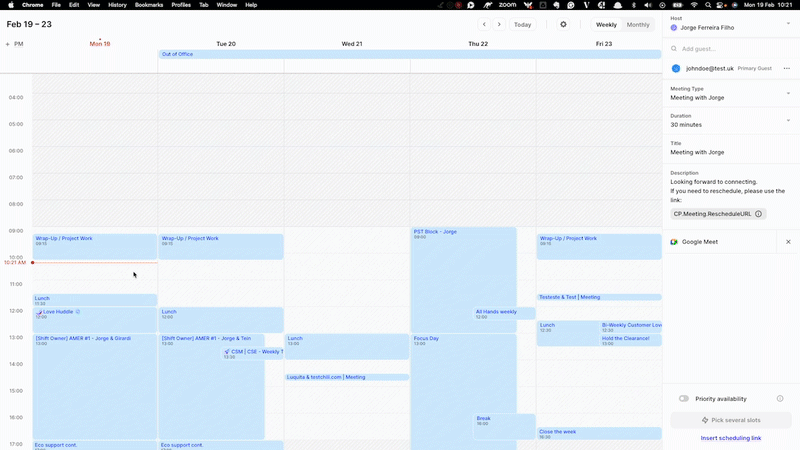Click the plus icon beside PM label
Viewport: 800px width, 450px height.
pyautogui.click(x=8, y=44)
